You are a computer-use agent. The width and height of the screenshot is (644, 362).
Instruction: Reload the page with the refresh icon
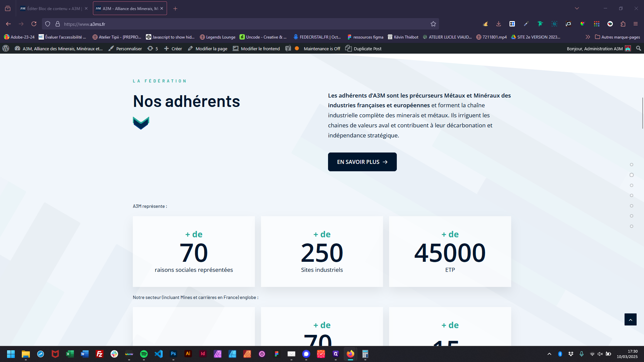[34, 24]
